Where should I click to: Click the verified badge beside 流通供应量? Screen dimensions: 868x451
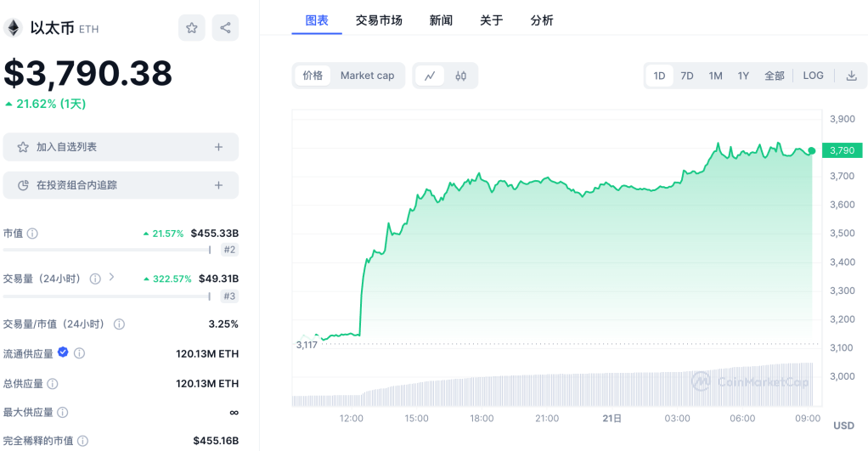point(63,352)
